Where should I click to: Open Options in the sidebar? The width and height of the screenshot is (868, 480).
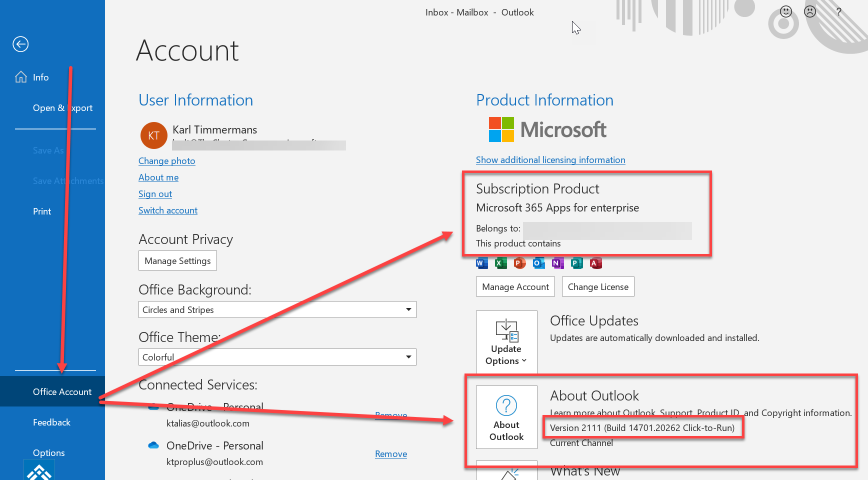[x=52, y=452]
